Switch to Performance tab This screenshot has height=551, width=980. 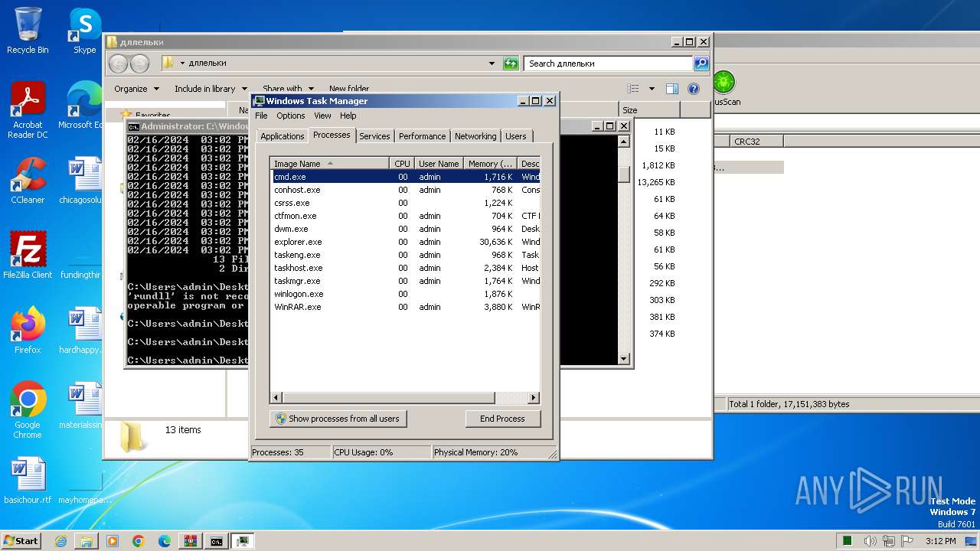point(422,136)
